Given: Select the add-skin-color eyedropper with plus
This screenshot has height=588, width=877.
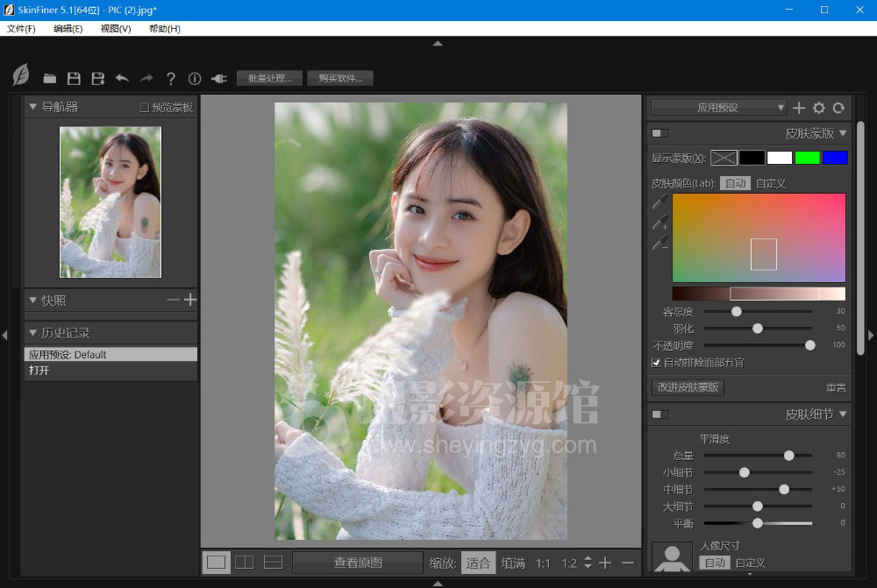Looking at the screenshot, I should click(660, 223).
